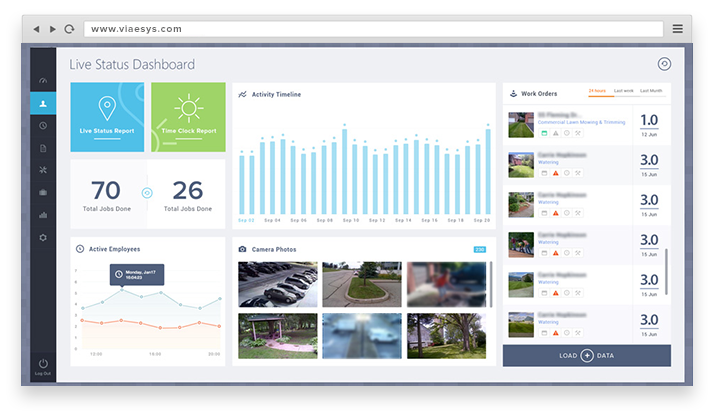Open the bar chart reports sidebar icon

coord(43,215)
